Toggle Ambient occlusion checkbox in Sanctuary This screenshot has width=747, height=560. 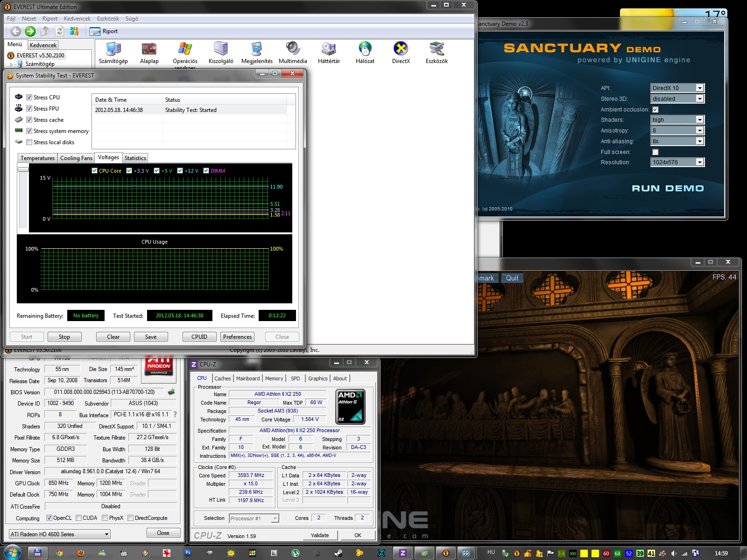[x=655, y=110]
